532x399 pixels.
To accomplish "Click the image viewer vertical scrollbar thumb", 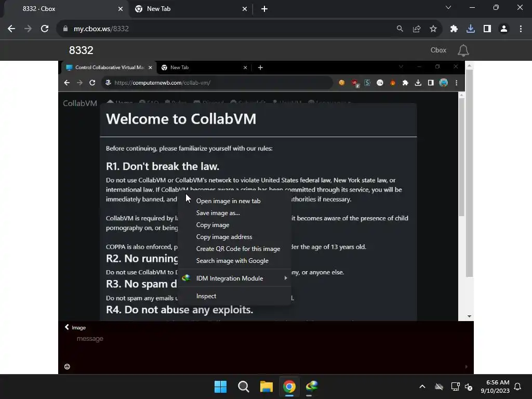I will [469, 173].
